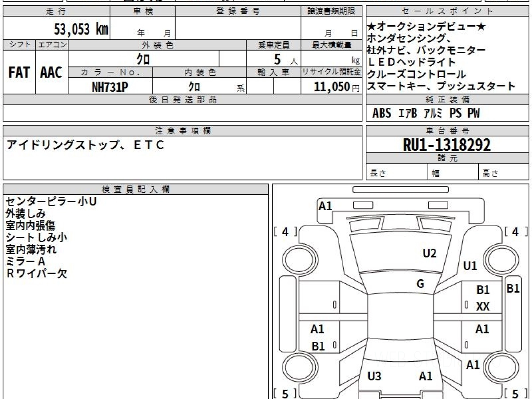Select the 外装しみ inspector note
Screen dimensions: 532x399
pos(26,214)
